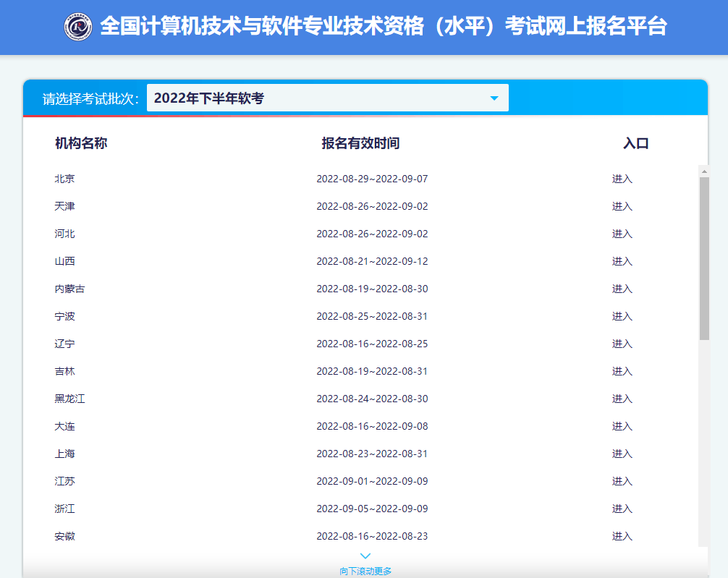This screenshot has width=728, height=578.
Task: Click the platform logo in the header
Action: coord(78,27)
